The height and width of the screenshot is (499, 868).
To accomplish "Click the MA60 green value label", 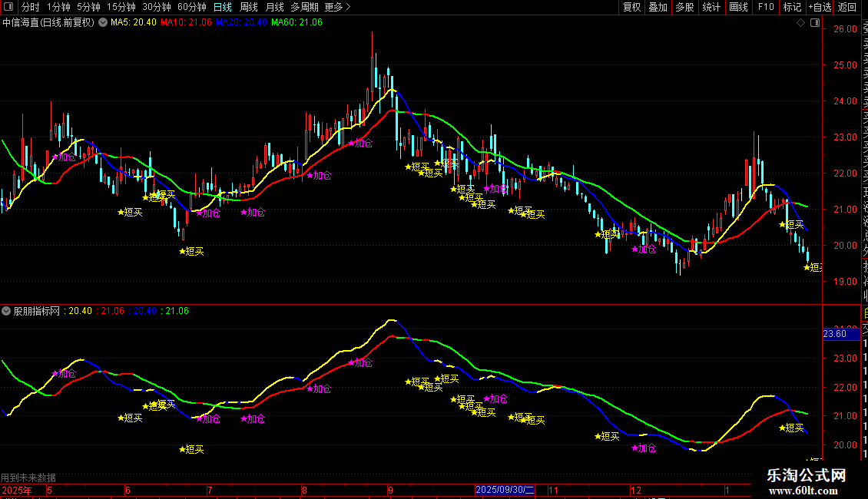I will [297, 23].
